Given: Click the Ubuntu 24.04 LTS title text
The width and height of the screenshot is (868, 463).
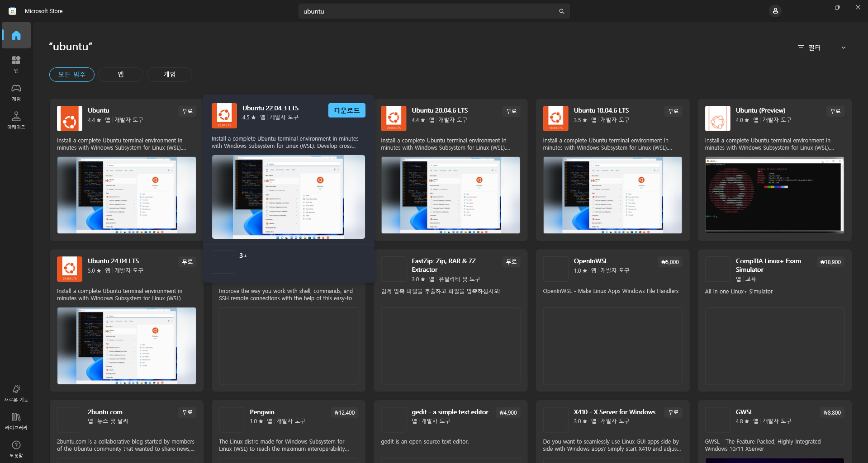Looking at the screenshot, I should pos(113,261).
